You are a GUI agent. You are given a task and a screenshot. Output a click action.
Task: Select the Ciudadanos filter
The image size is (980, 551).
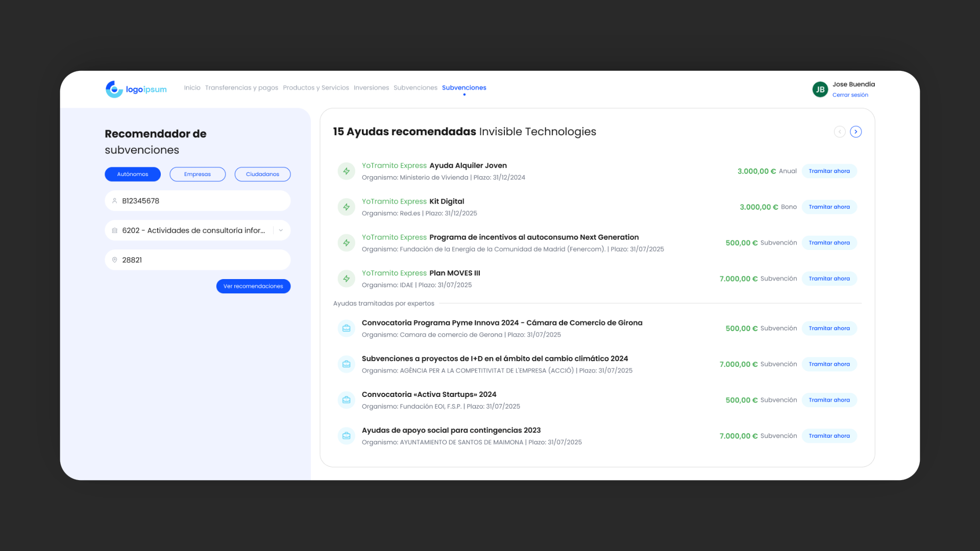[x=262, y=174]
